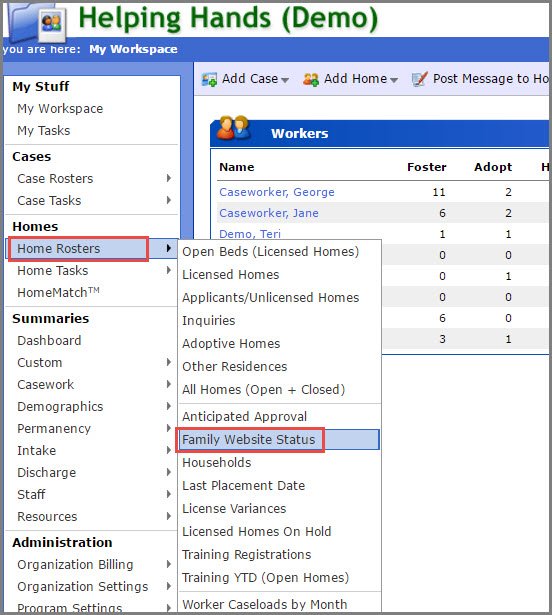
Task: Select Licensed Homes On Hold
Action: point(257,532)
